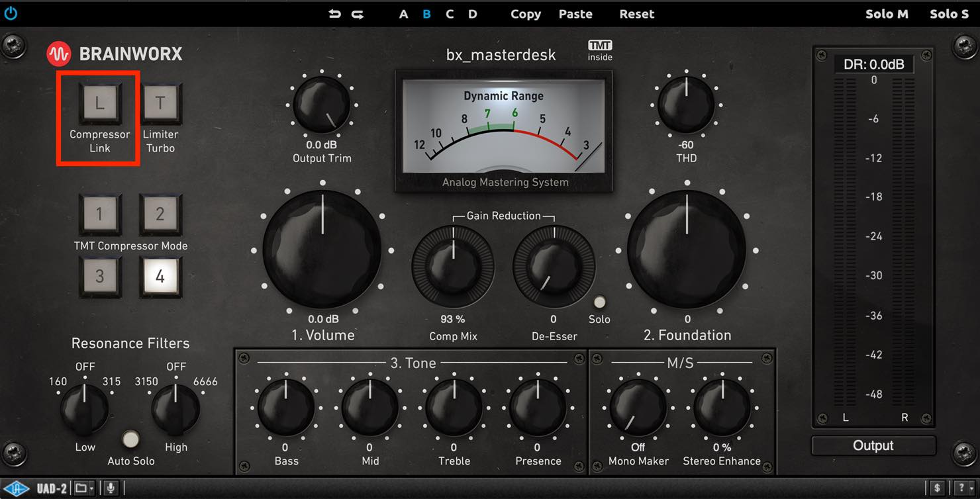Enable the Limiter Turbo button

(160, 103)
